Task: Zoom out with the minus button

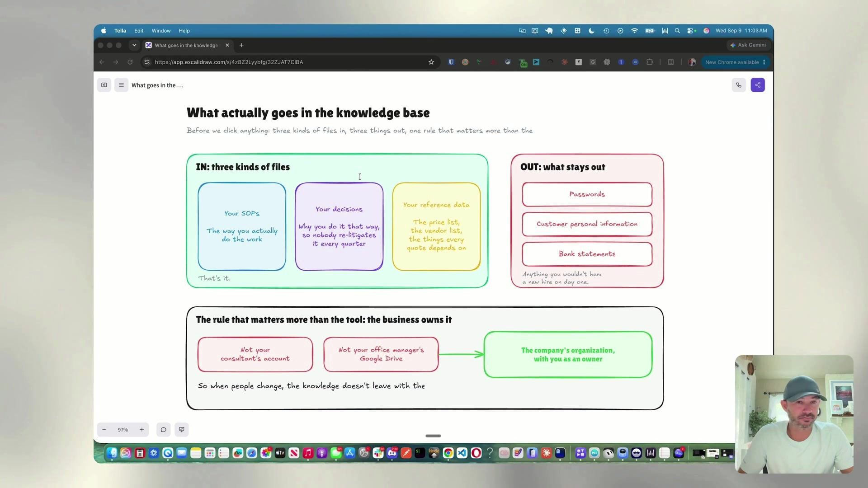Action: pos(104,430)
